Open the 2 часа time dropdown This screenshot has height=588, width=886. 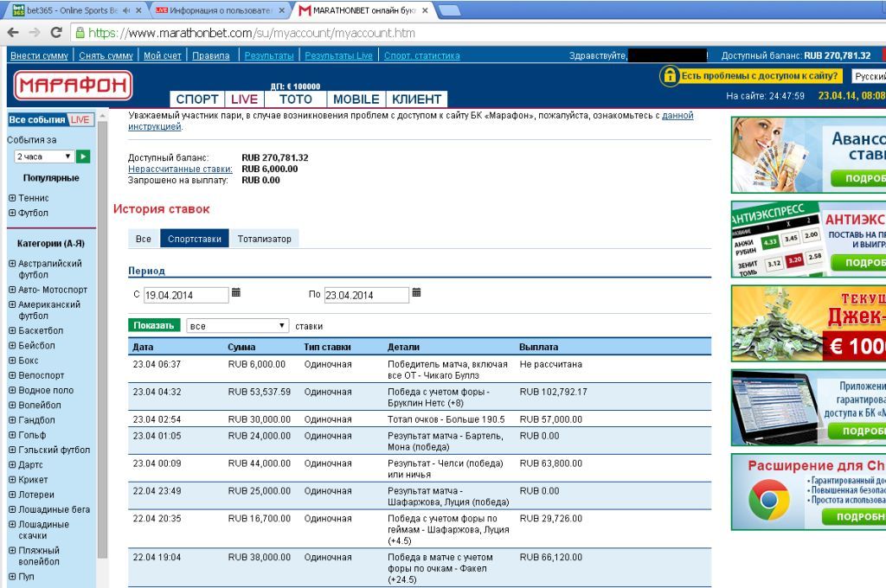44,157
